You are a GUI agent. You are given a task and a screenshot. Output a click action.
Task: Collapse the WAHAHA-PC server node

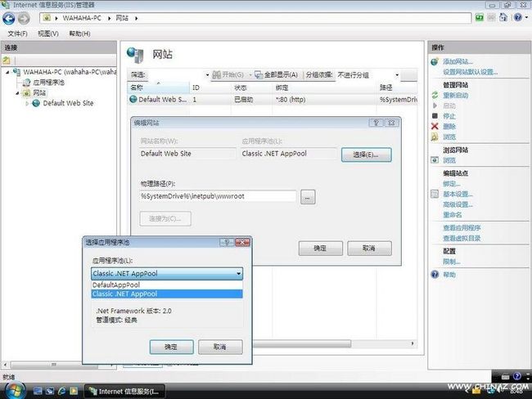point(7,72)
